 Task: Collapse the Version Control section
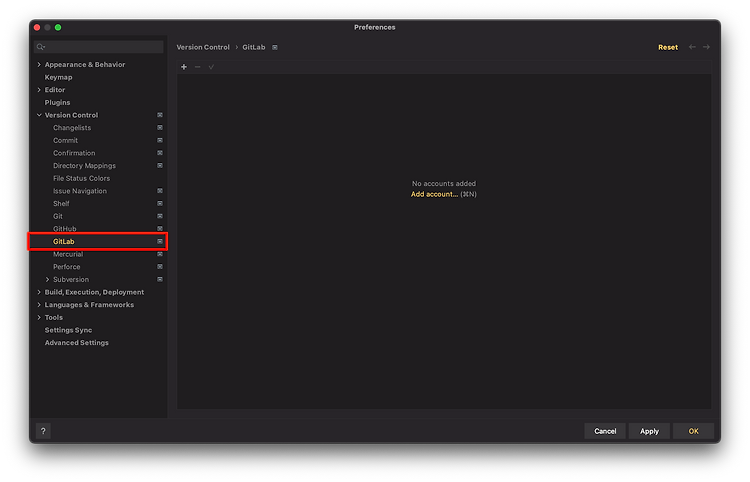(x=39, y=115)
